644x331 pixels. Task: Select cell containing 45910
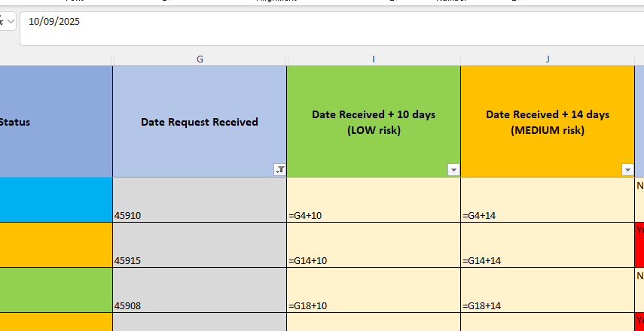[x=200, y=200]
